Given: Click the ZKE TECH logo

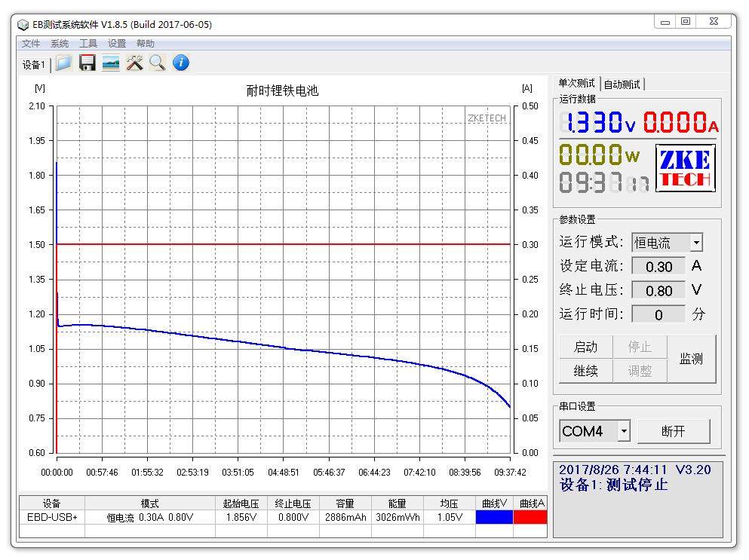Looking at the screenshot, I should click(685, 168).
